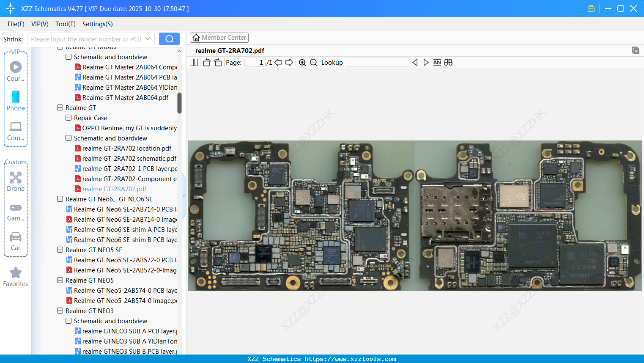Zoom in on the board view
Viewport: 644px width, 363px height.
(x=302, y=62)
